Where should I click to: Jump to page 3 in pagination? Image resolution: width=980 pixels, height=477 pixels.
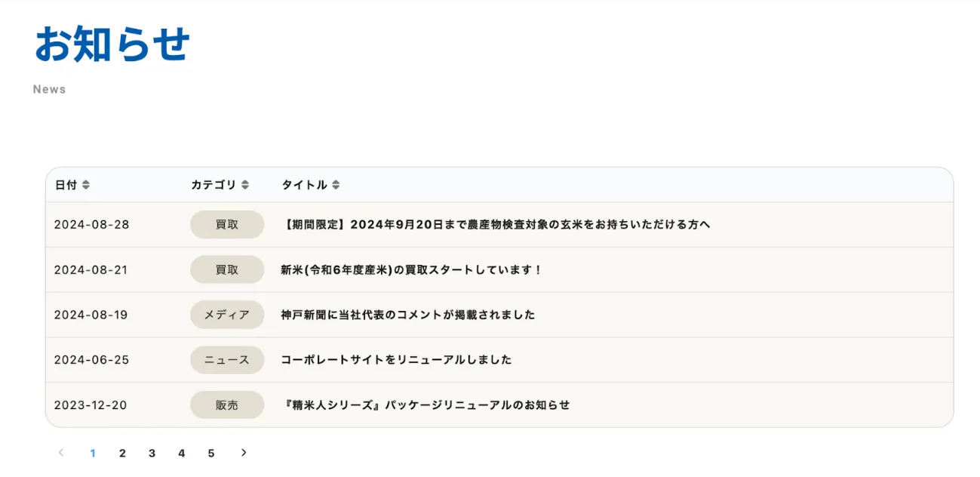152,454
